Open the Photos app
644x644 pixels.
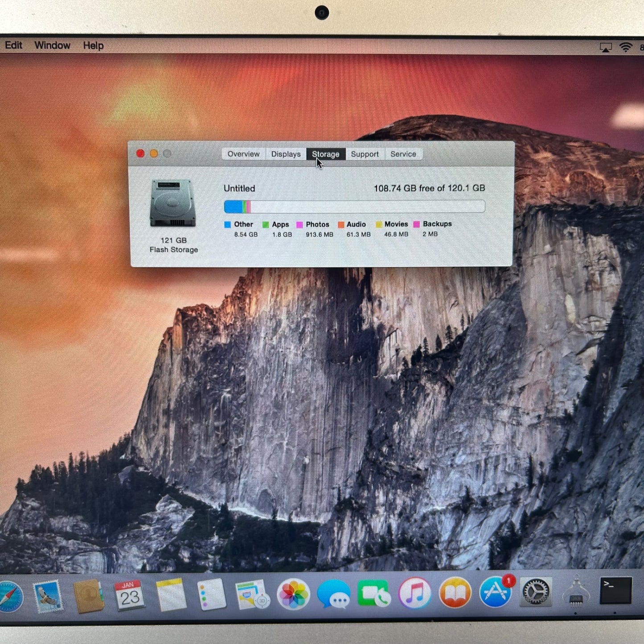pos(293,594)
